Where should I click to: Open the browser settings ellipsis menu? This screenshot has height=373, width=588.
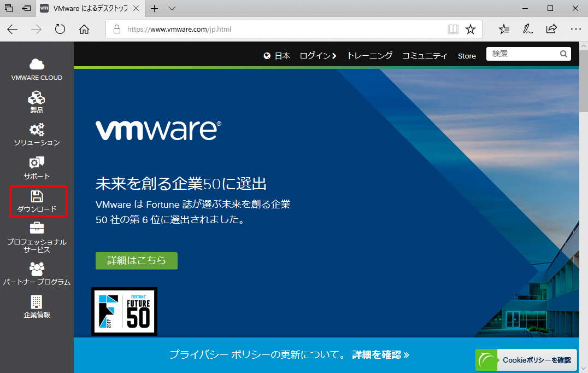coord(575,30)
